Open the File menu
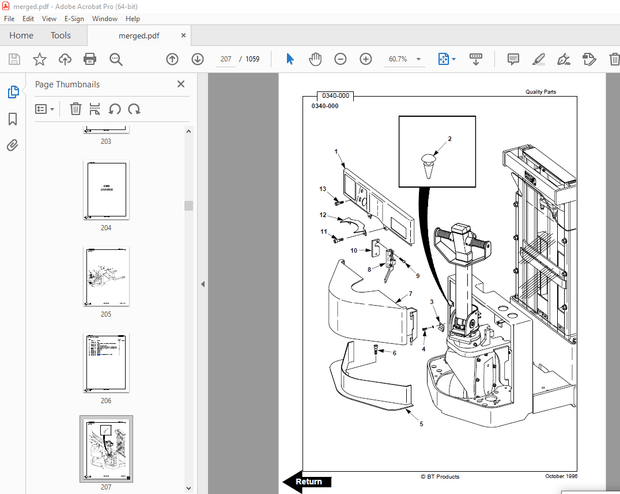 click(9, 19)
